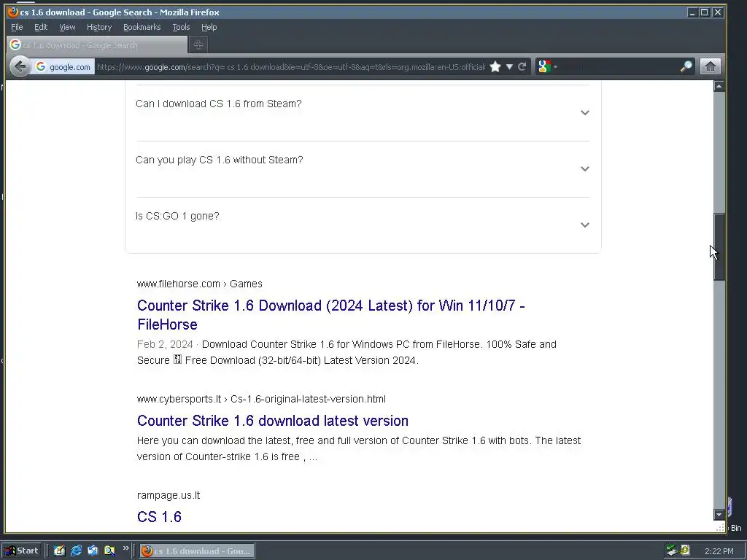
Task: Open the Google search engine selector icon
Action: [x=546, y=66]
